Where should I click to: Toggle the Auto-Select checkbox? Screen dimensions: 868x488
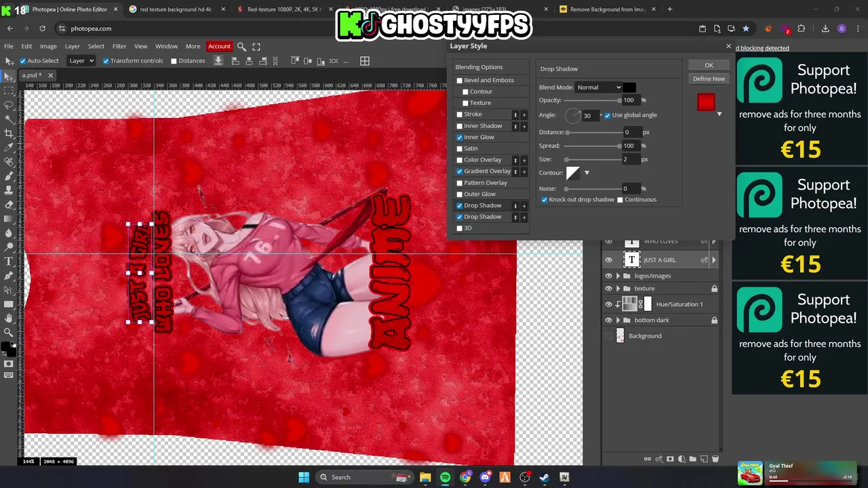22,61
